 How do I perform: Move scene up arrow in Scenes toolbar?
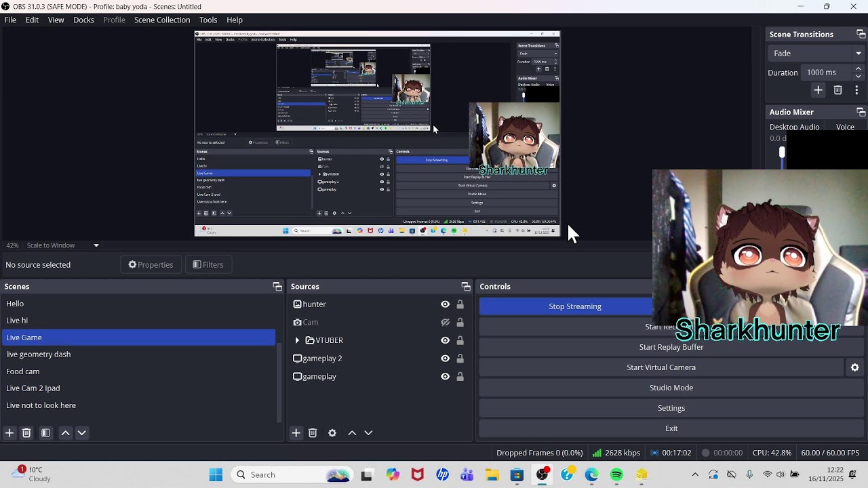[65, 432]
